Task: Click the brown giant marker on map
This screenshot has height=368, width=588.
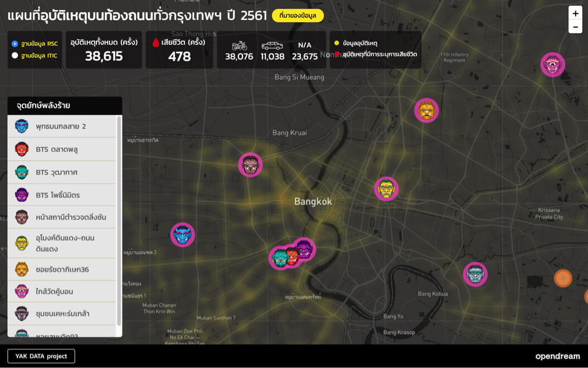Action: [x=250, y=165]
